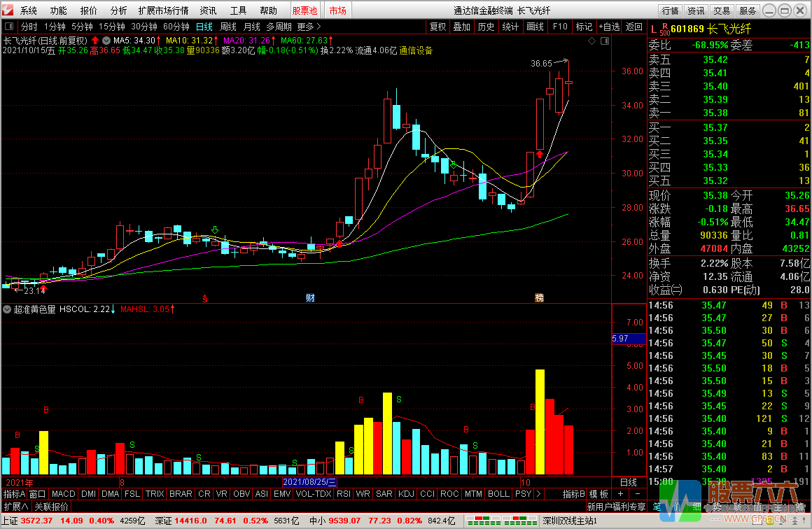The width and height of the screenshot is (812, 529).
Task: Click the diamond icon at chart top-right
Action: coord(592,41)
